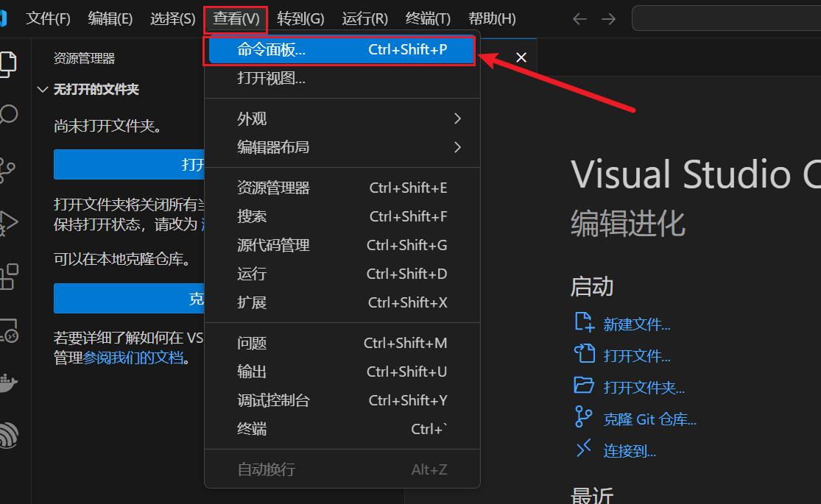Open the 转到(G) menu
Viewport: 821px width, 504px height.
pos(300,19)
